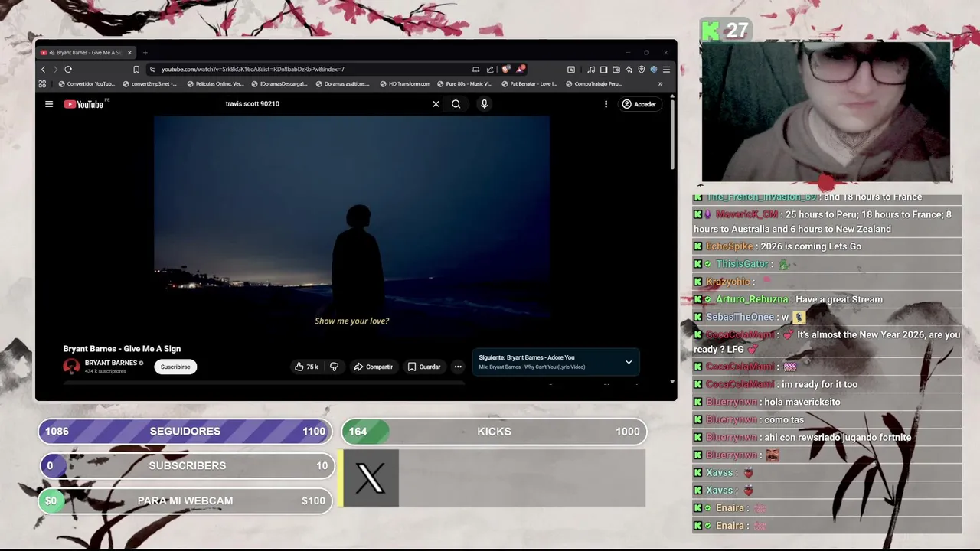Screen dimensions: 980x551
Task: Click the browser address bar URL
Action: [253, 69]
